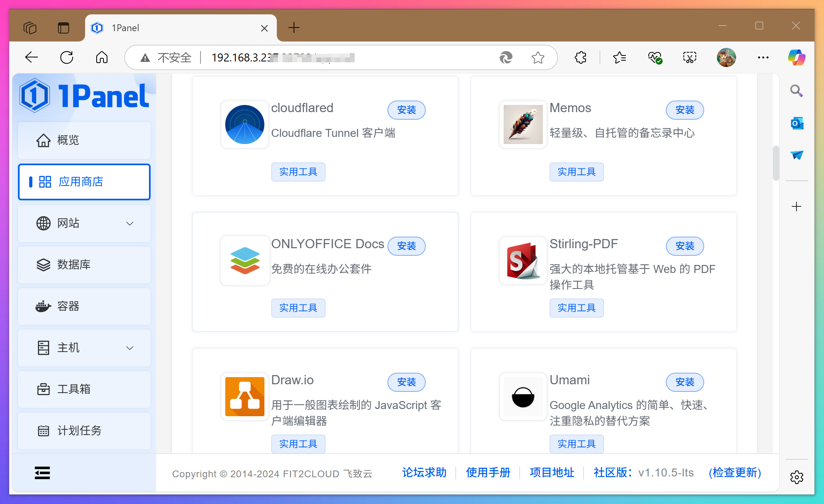Select 应用商店 in the navigation menu
Image resolution: width=824 pixels, height=504 pixels.
tap(81, 182)
